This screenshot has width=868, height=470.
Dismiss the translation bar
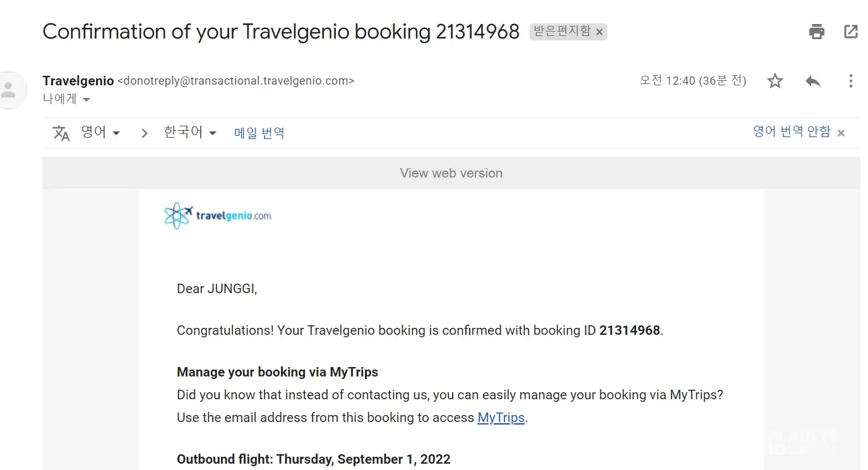click(x=841, y=133)
